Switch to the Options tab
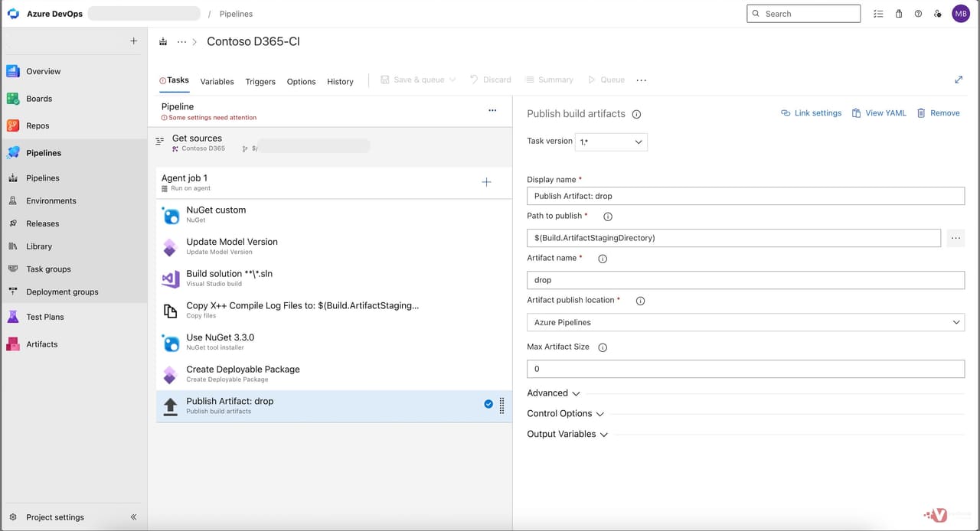 (301, 82)
